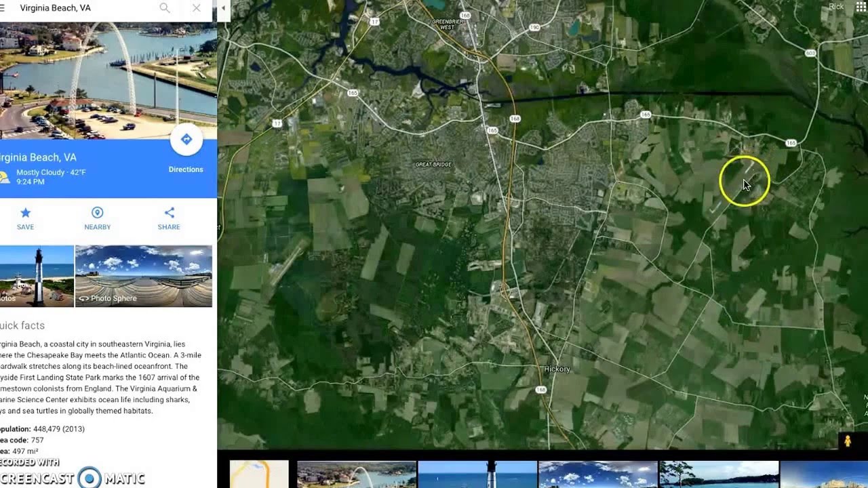Select the marina arch photo in bottom strip
The image size is (868, 488).
point(357,474)
